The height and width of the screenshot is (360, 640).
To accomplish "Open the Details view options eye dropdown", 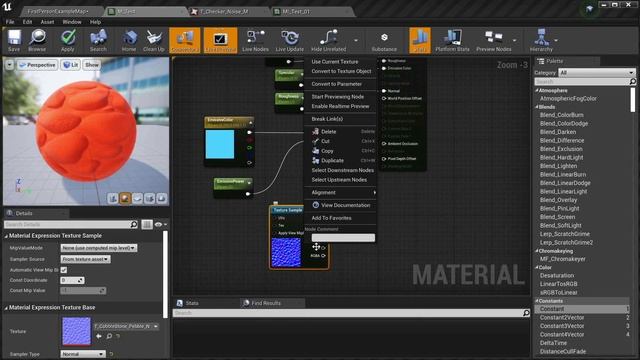I will (161, 224).
